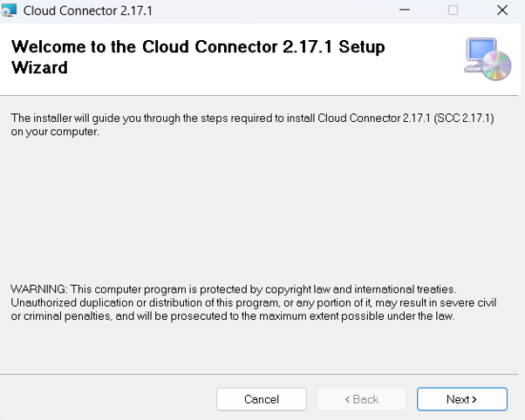Minimize the Cloud Connector installer window

pos(405,10)
